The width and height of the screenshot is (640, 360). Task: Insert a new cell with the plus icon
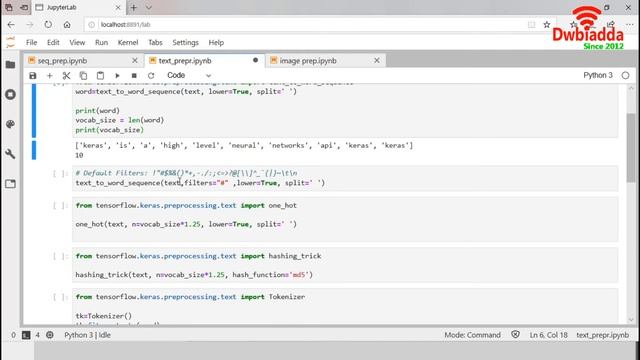49,76
